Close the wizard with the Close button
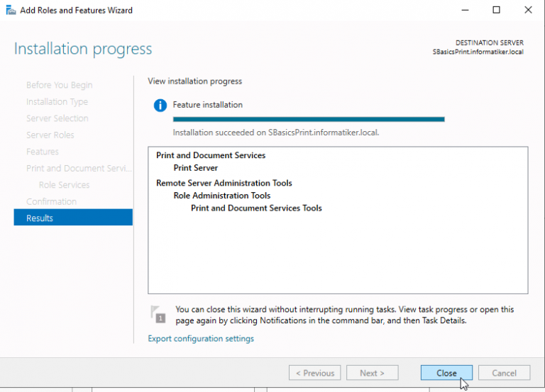 [446, 373]
